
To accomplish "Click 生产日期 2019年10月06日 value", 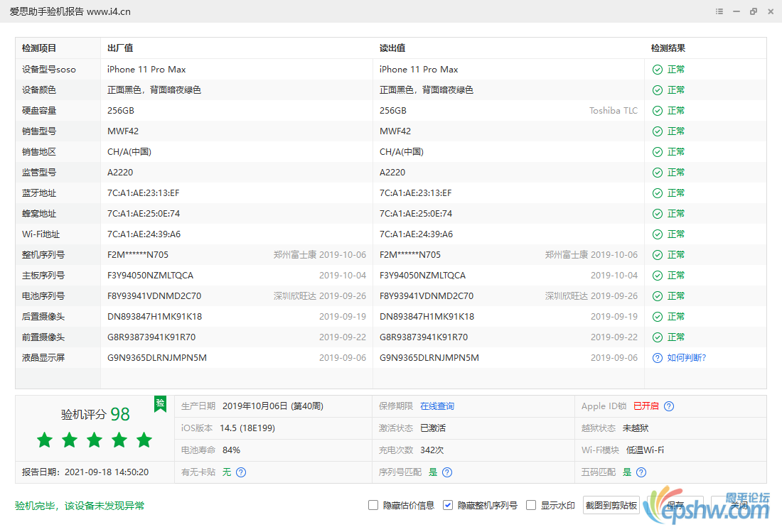I will 273,406.
